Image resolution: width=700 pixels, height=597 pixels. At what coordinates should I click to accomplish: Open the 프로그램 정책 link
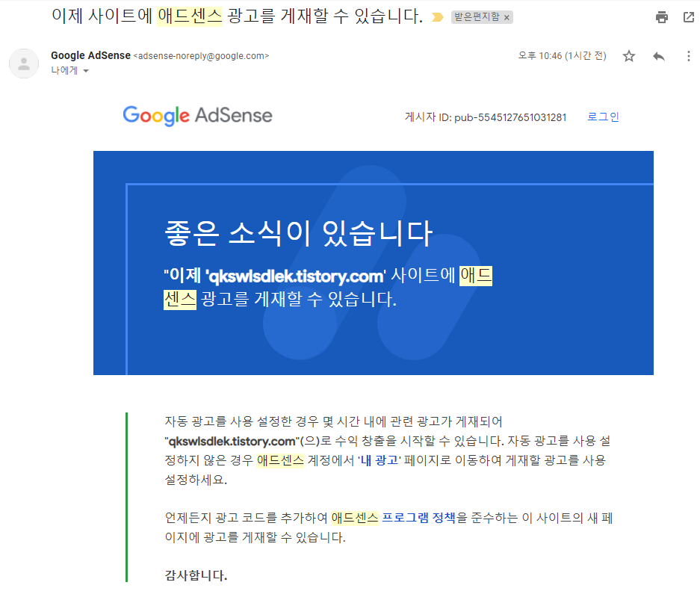(418, 518)
